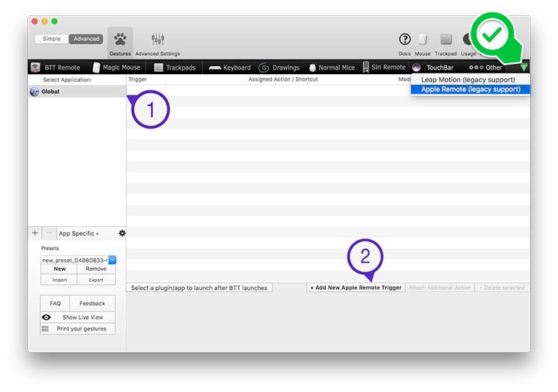
Task: Click the Global globe icon
Action: pos(35,92)
